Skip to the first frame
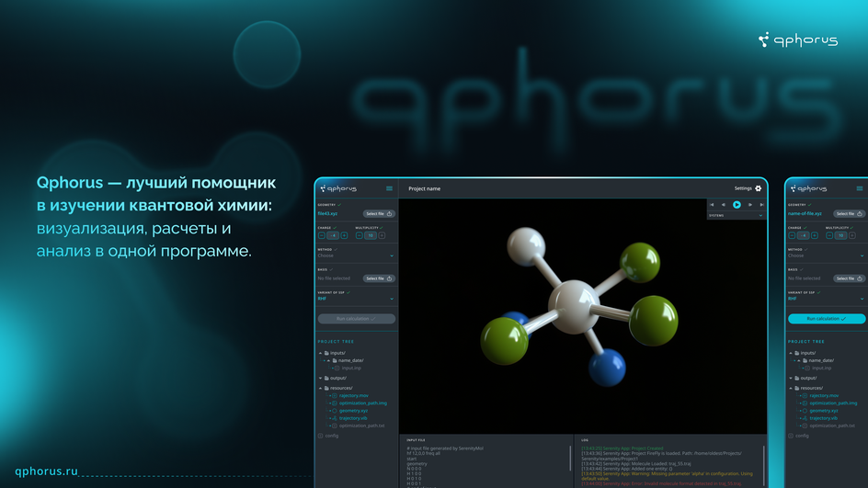Image resolution: width=868 pixels, height=488 pixels. pyautogui.click(x=712, y=205)
